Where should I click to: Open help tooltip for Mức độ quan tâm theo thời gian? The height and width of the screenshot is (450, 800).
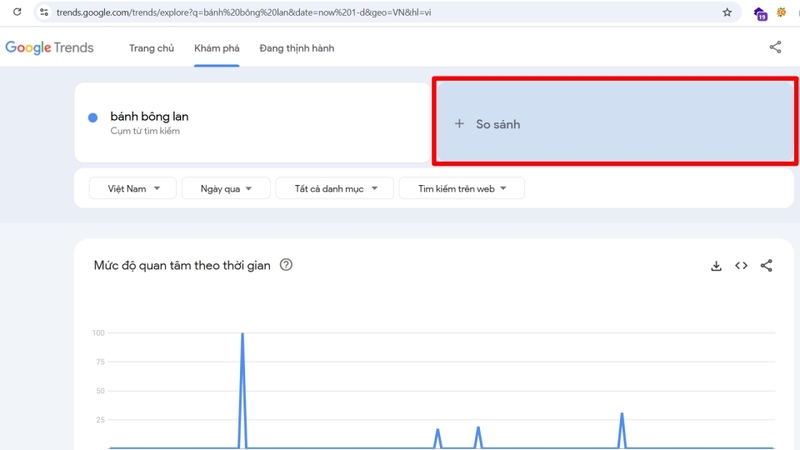pyautogui.click(x=286, y=265)
